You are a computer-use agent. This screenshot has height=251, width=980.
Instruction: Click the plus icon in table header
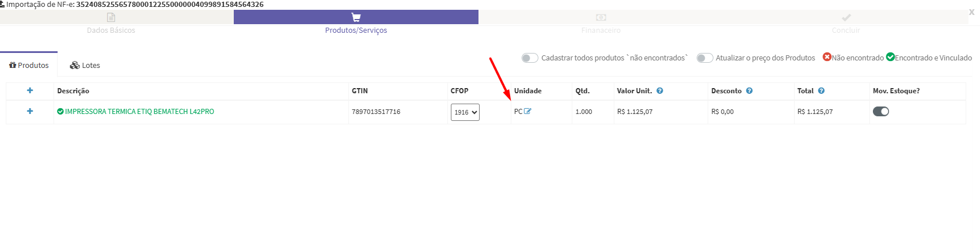[30, 90]
